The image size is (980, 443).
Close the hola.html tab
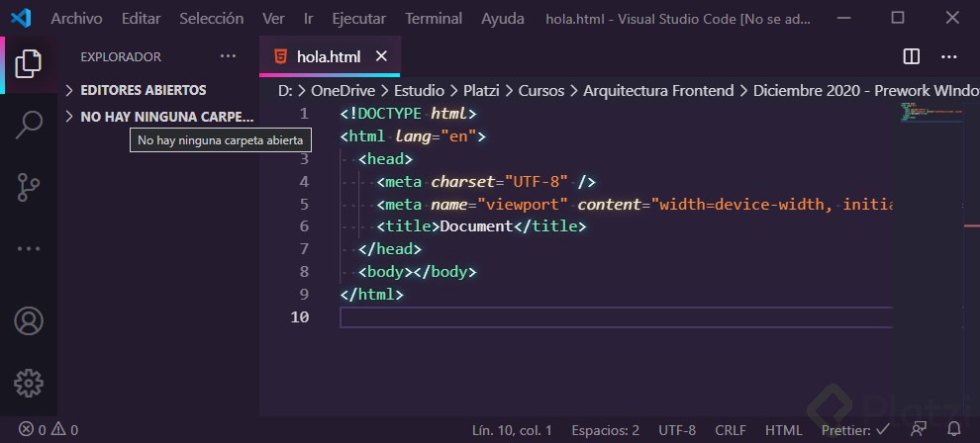pyautogui.click(x=381, y=56)
